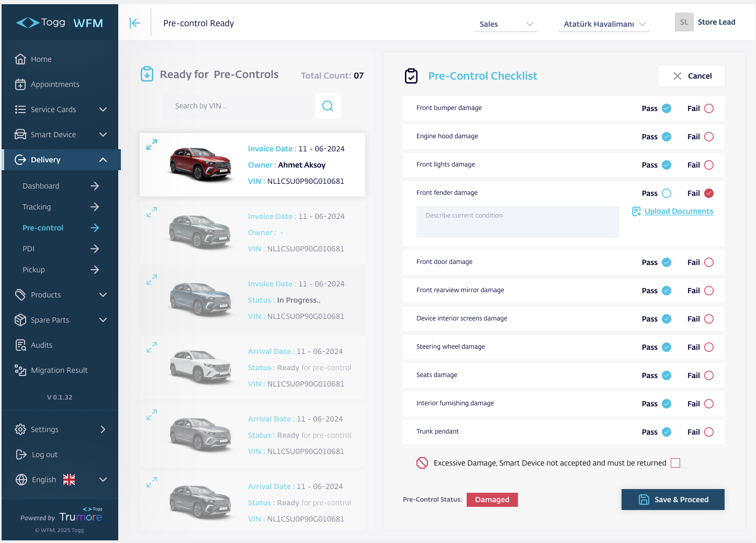Viewport: 756px width, 543px height.
Task: Open the Sales department dropdown
Action: point(505,24)
